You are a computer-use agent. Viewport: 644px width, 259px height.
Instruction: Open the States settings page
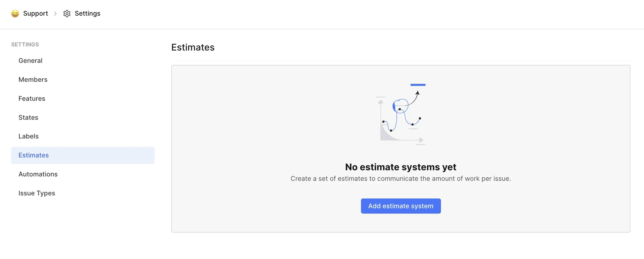coord(28,117)
